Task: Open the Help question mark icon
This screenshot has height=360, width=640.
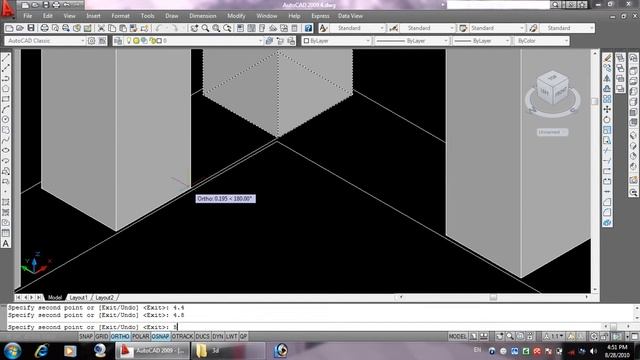Action: [x=308, y=28]
